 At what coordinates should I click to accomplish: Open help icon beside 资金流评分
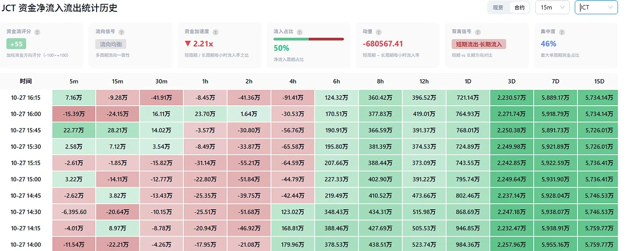point(37,32)
